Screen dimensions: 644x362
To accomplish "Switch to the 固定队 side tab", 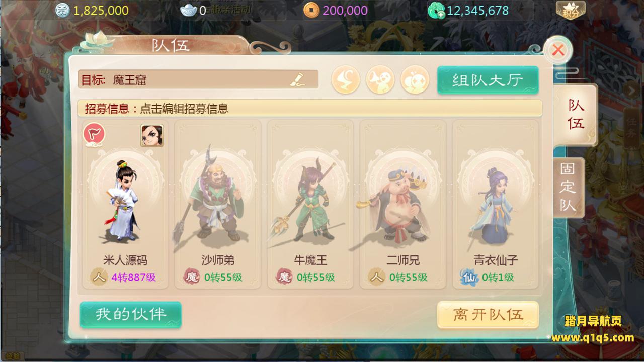I will pyautogui.click(x=569, y=188).
